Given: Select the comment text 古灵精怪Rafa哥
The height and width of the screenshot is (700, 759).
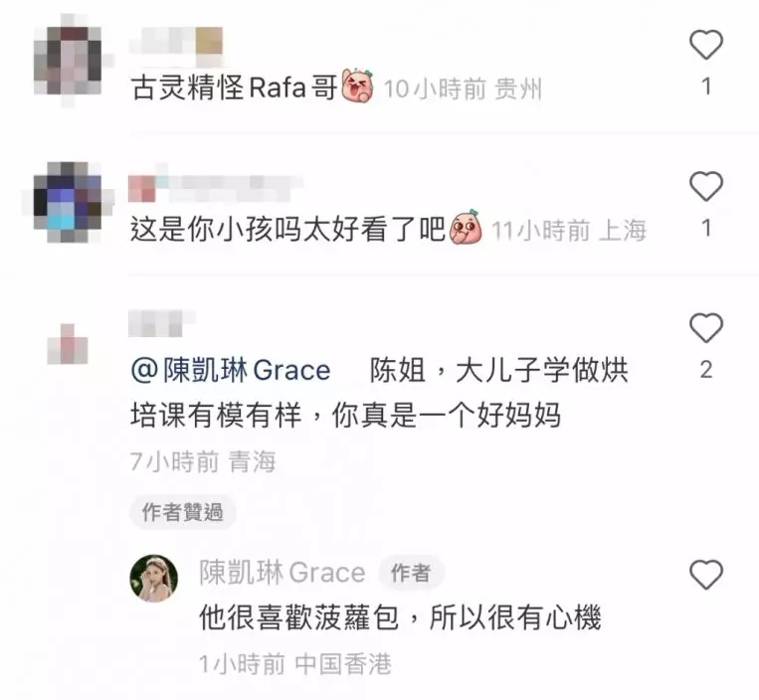Looking at the screenshot, I should (235, 87).
